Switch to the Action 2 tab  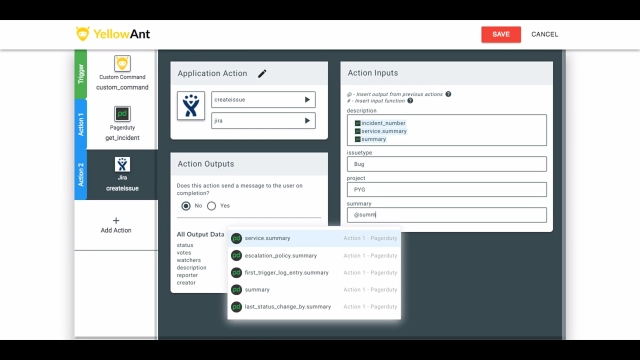click(81, 175)
